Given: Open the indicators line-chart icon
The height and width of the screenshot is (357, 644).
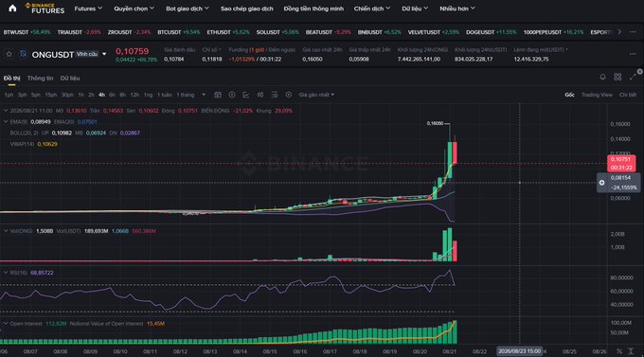Looking at the screenshot, I should pyautogui.click(x=246, y=95).
